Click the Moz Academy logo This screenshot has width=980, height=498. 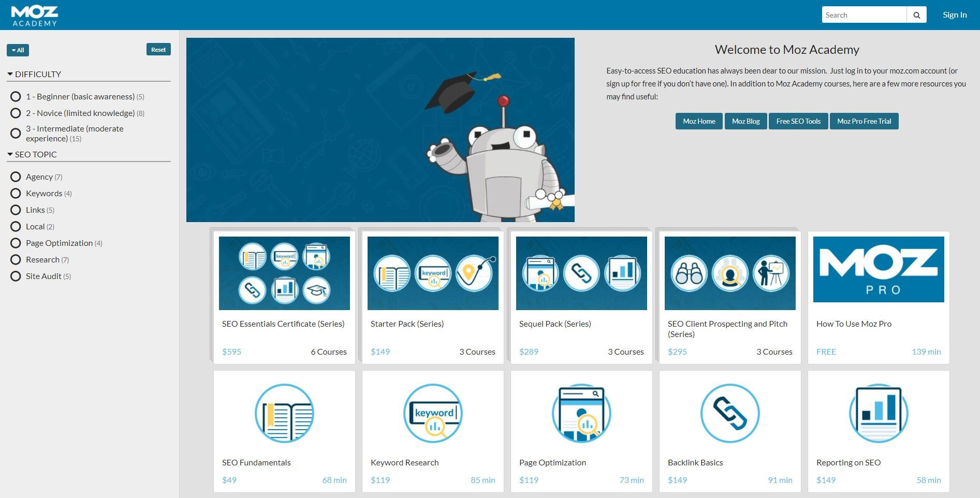35,16
